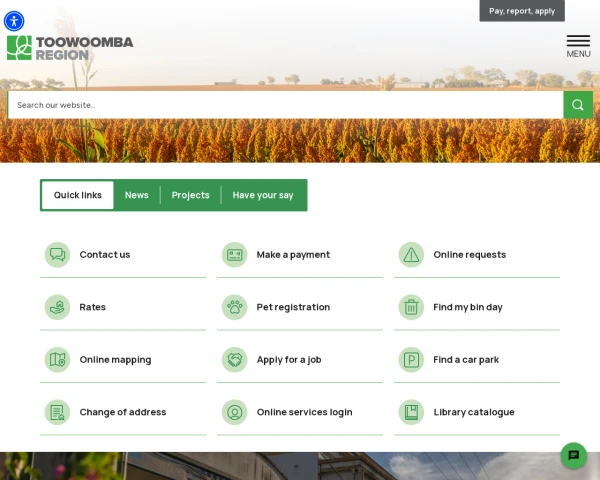
Task: Open the Find my bin day link
Action: (x=468, y=307)
